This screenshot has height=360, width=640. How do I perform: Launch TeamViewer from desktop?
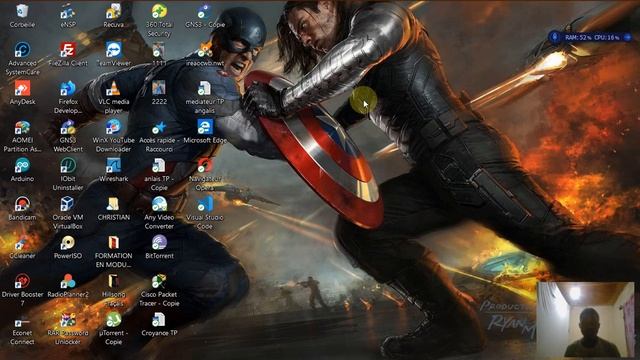tap(113, 50)
